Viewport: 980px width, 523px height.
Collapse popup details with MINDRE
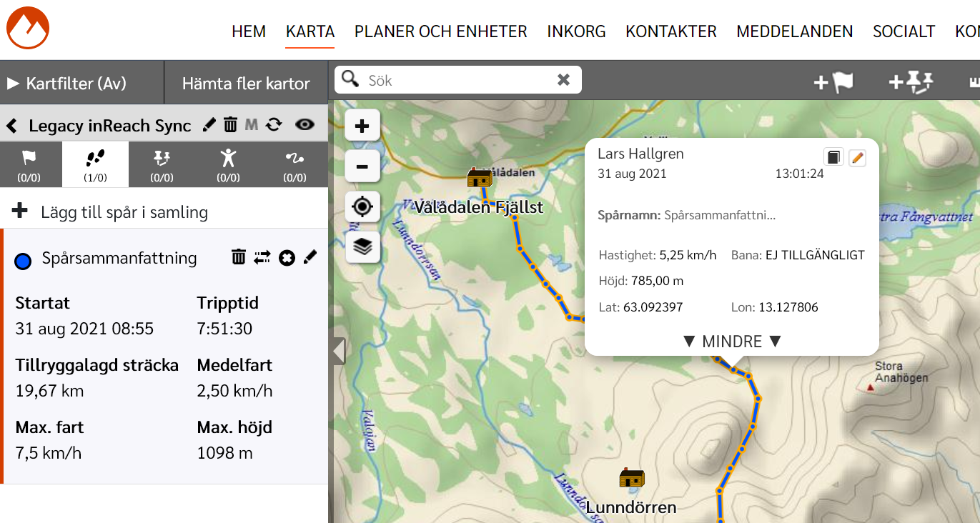coord(732,342)
